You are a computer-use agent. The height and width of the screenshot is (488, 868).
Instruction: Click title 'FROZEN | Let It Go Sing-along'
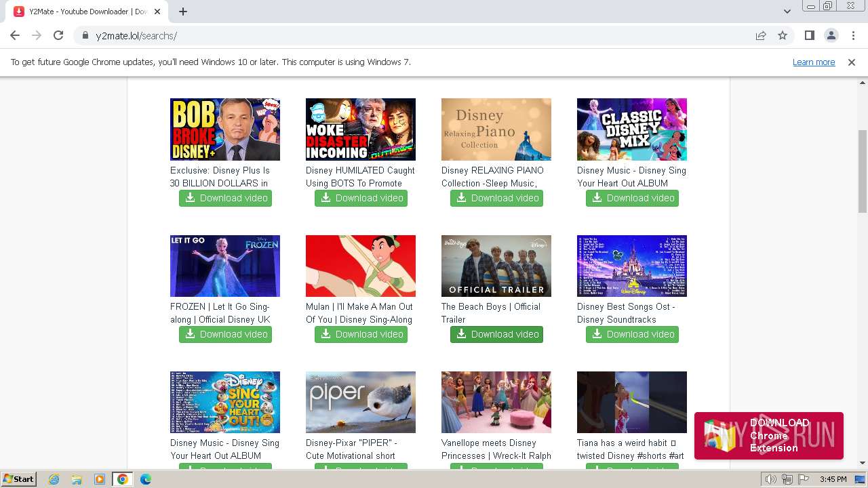pos(220,313)
